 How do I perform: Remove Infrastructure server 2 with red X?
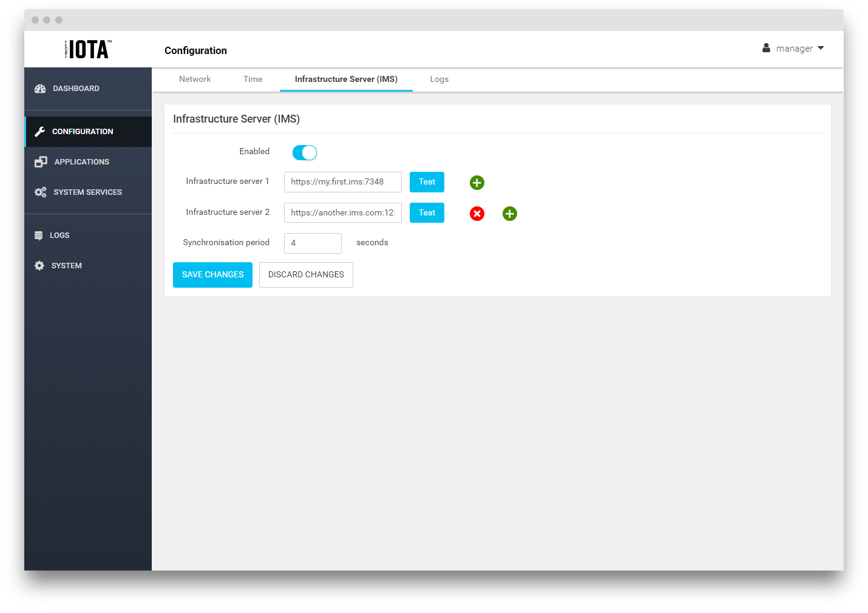(x=477, y=214)
